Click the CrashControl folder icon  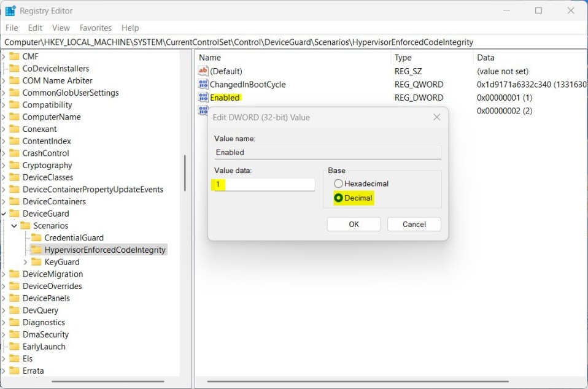(14, 153)
